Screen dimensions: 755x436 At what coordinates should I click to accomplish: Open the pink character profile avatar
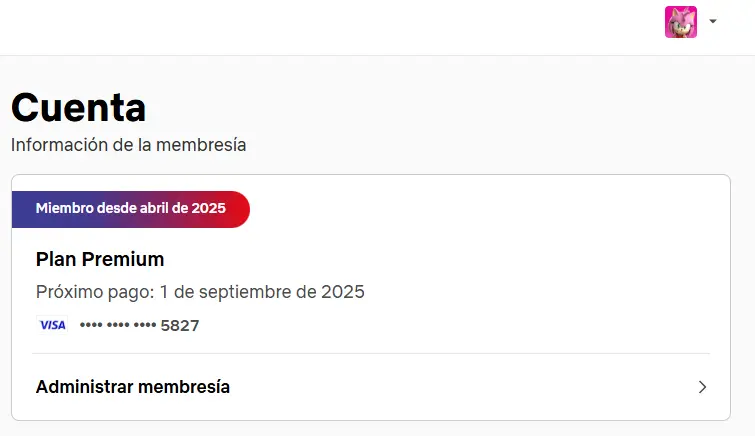(x=681, y=22)
